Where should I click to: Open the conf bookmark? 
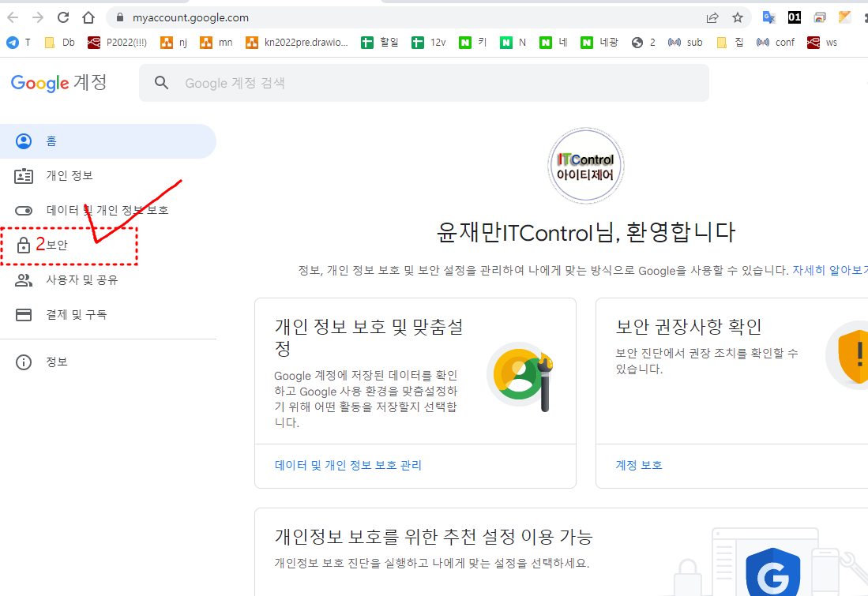(776, 42)
